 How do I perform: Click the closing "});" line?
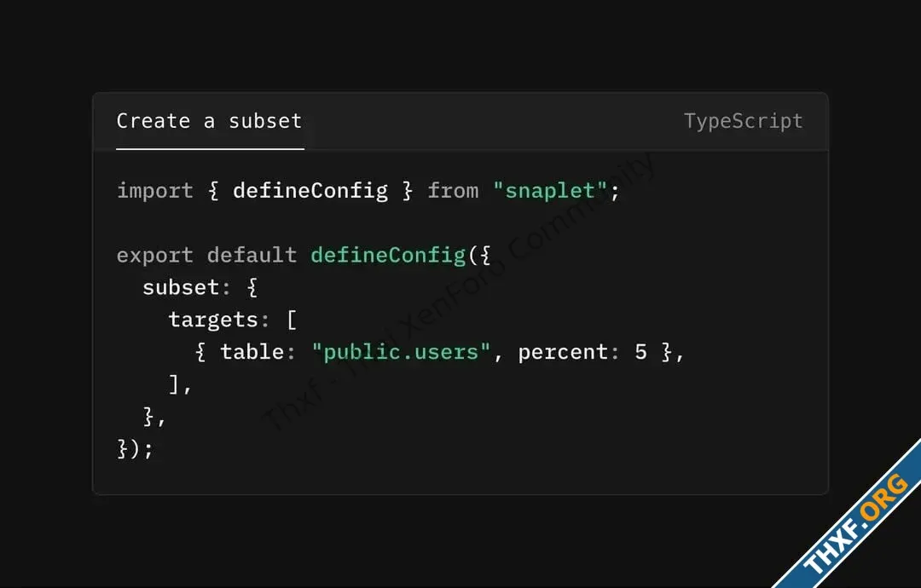click(x=135, y=449)
